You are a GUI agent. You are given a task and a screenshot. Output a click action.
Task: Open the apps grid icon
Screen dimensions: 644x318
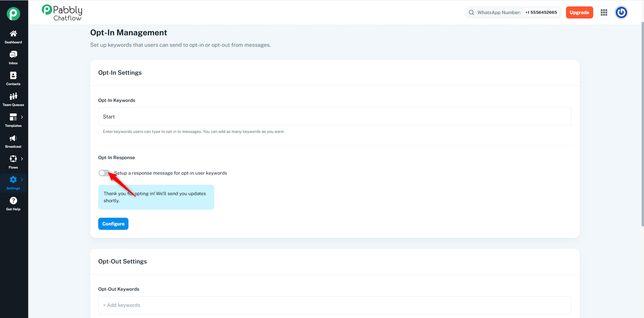[604, 12]
